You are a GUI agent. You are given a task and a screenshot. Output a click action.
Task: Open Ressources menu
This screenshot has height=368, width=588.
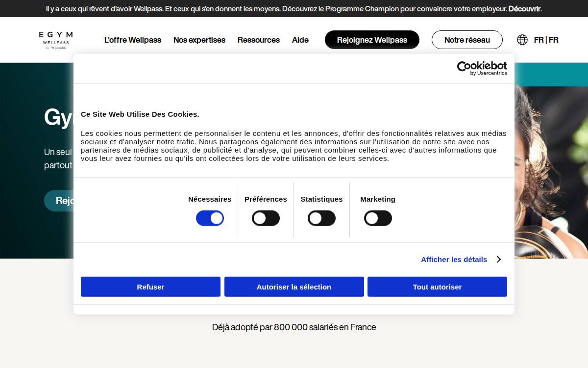(x=259, y=40)
